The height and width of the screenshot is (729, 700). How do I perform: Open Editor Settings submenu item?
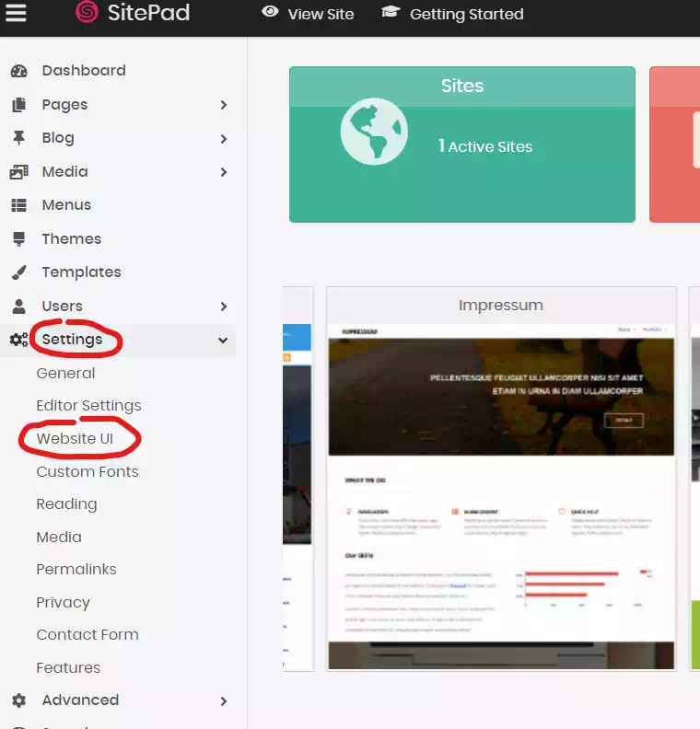click(x=88, y=406)
